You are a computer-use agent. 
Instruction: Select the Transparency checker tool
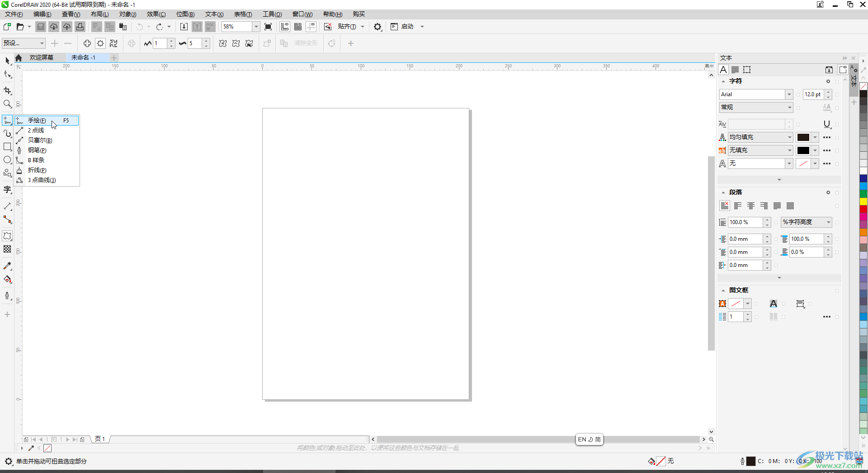click(x=7, y=249)
